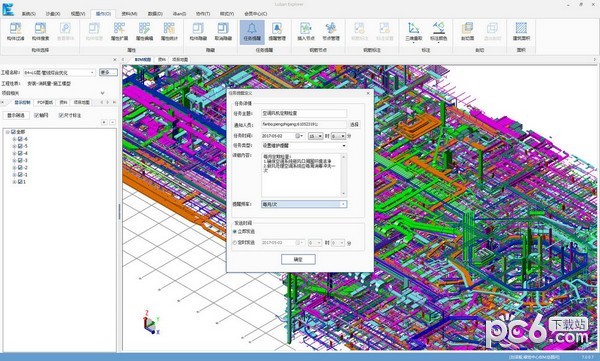Select the 三维量取 3D measure tool
This screenshot has width=600, height=361.
[414, 31]
